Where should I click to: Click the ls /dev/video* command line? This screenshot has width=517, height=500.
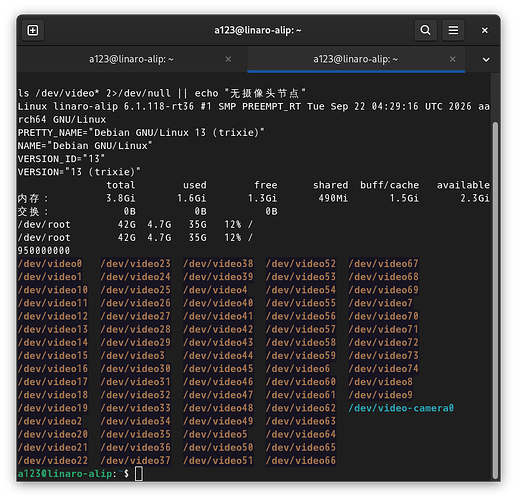[162, 93]
